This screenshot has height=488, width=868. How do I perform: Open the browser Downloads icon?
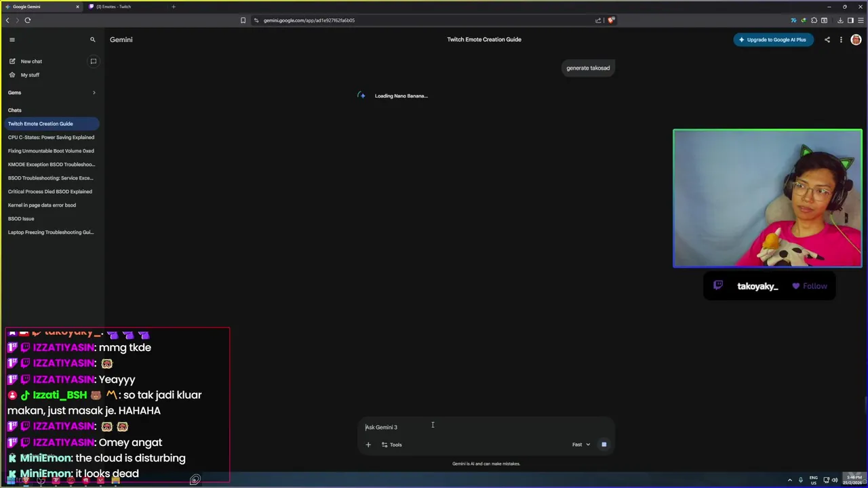click(840, 20)
